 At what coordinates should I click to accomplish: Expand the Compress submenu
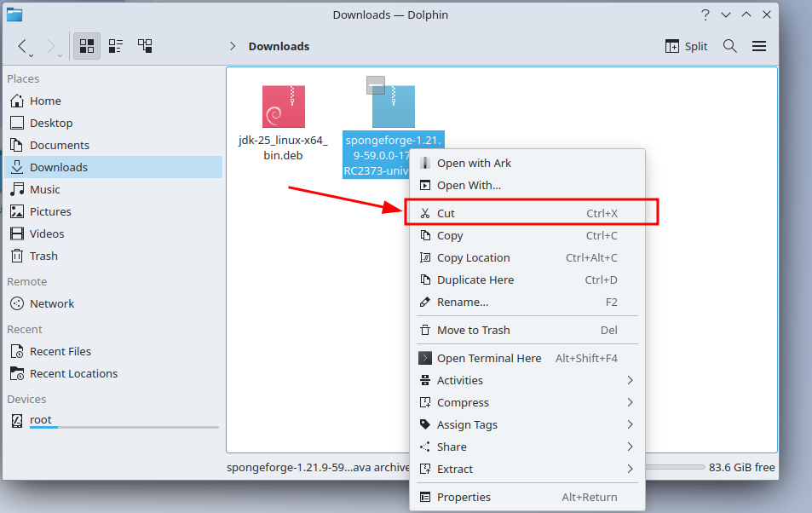[x=463, y=402]
